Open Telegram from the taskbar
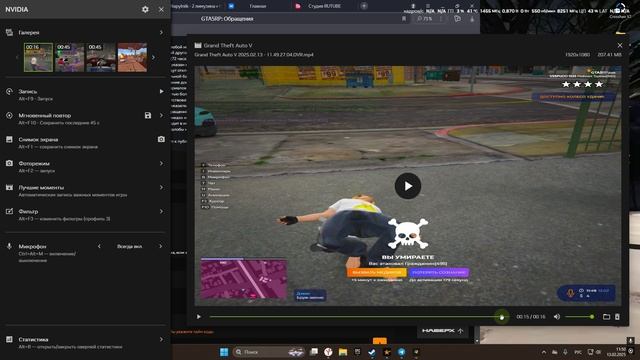The width and height of the screenshot is (640, 360). [402, 352]
